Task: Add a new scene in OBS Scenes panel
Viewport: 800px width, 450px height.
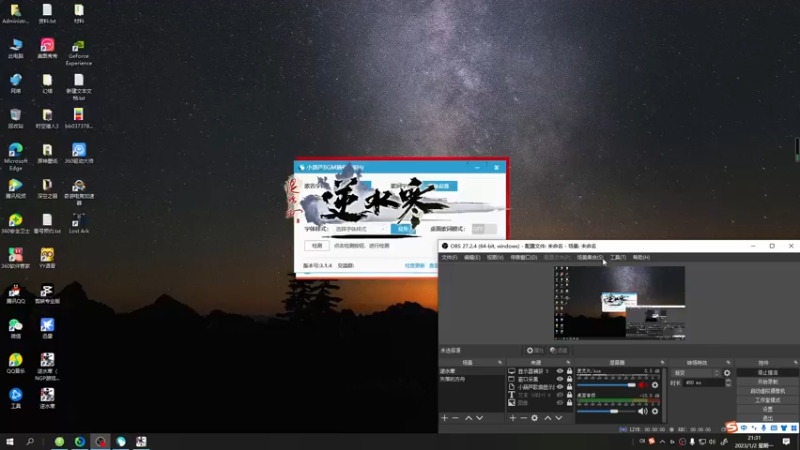Action: (x=444, y=418)
